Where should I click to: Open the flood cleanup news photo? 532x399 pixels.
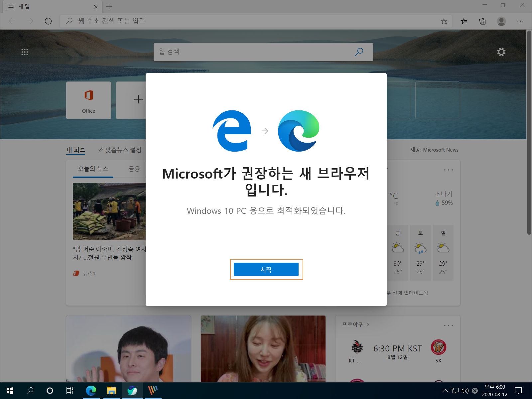coord(109,211)
